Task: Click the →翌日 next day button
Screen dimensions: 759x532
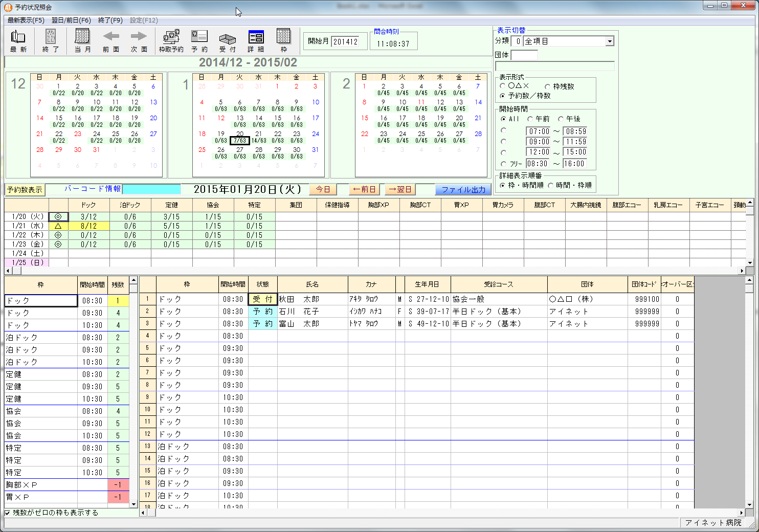Action: 400,189
